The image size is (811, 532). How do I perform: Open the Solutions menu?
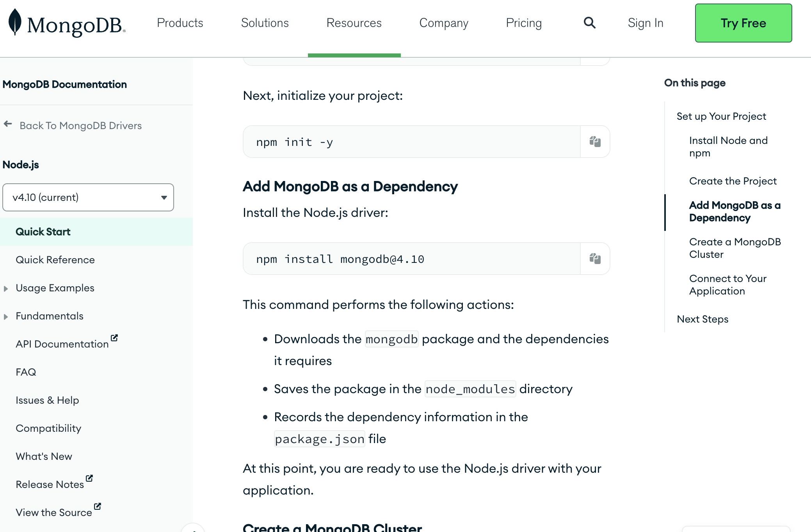265,23
